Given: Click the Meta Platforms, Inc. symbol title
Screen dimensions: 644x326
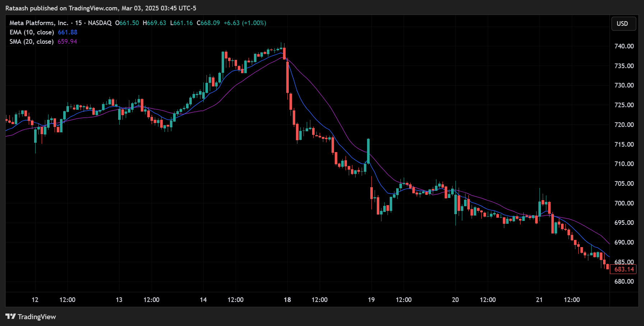Looking at the screenshot, I should click(39, 23).
